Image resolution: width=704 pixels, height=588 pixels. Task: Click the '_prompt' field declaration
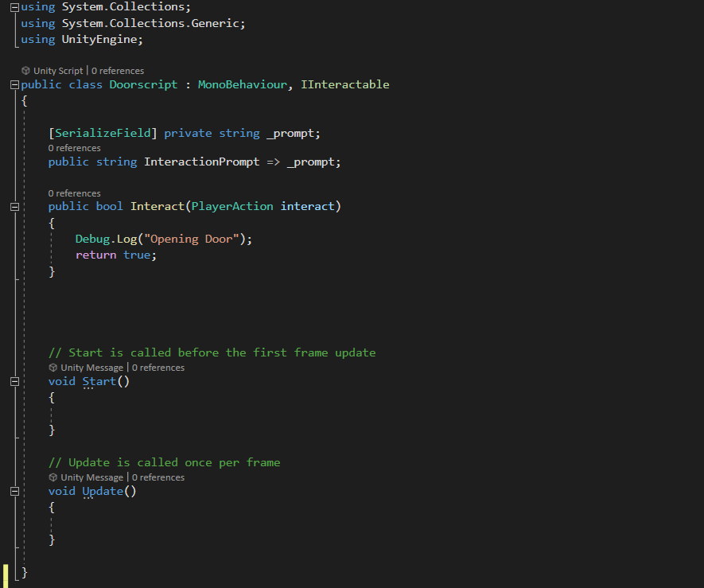(x=292, y=133)
